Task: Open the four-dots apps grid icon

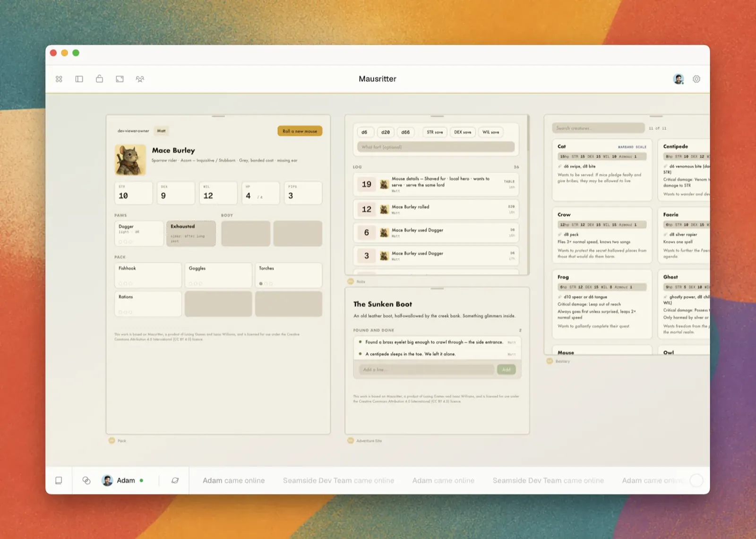Action: click(x=59, y=79)
